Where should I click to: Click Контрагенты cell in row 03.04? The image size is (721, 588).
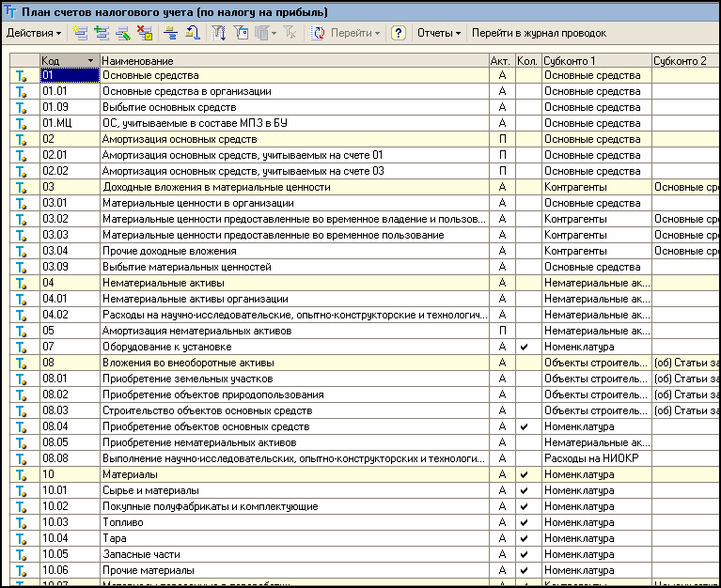tap(597, 251)
